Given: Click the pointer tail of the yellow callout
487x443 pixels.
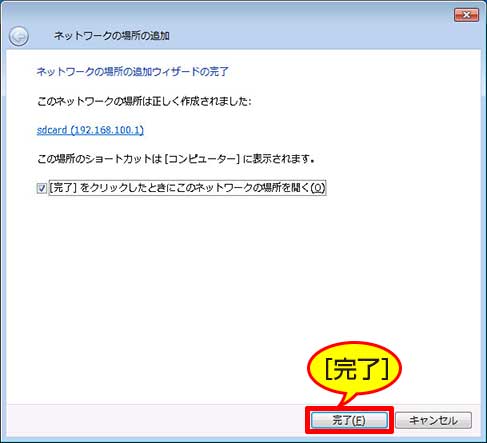Looking at the screenshot, I should click(347, 399).
